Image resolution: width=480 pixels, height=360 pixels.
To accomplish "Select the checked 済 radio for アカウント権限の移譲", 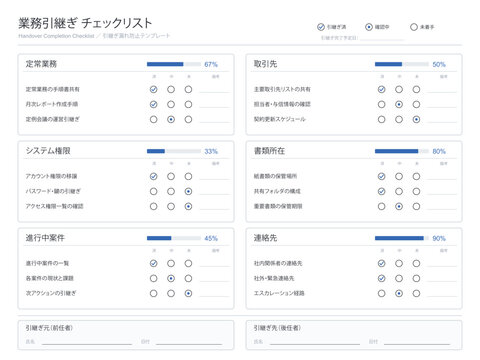I will pyautogui.click(x=153, y=176).
